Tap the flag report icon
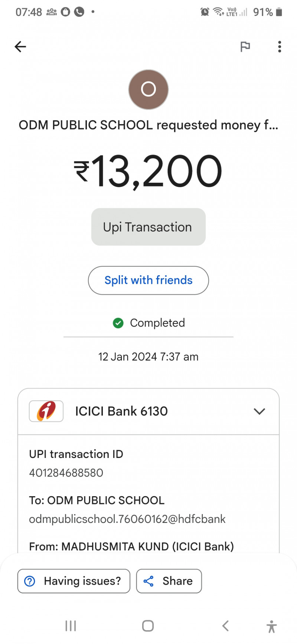297x644 pixels. [245, 47]
